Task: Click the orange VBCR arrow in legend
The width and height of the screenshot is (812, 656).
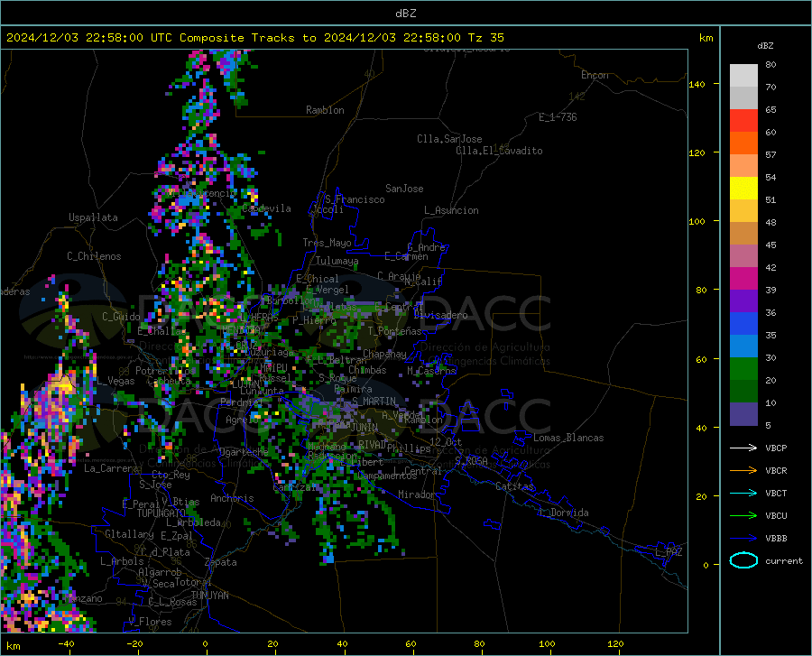Action: (743, 471)
